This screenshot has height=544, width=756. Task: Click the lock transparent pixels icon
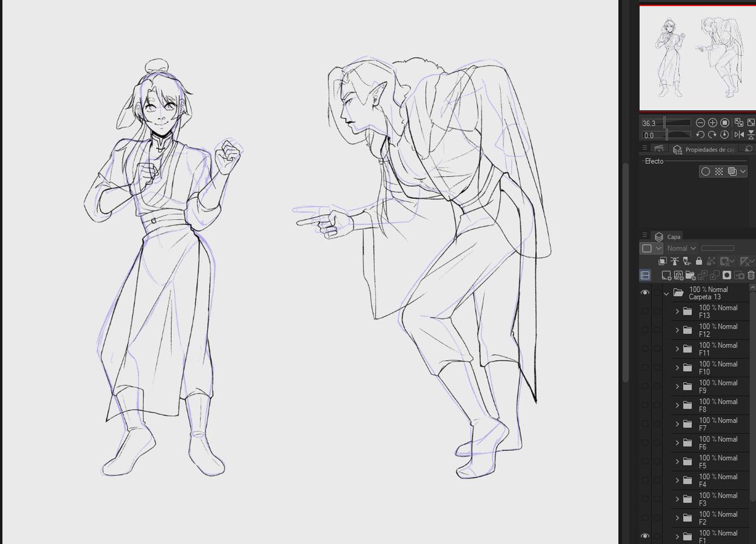(x=711, y=261)
